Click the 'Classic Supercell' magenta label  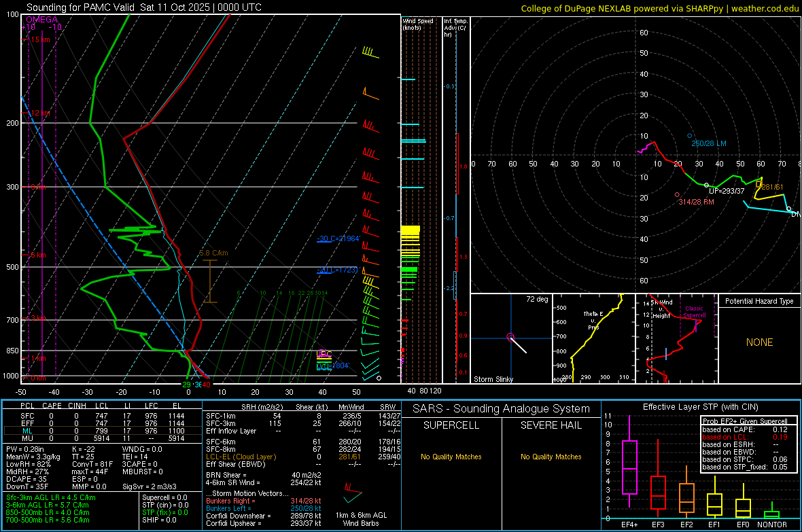[695, 312]
